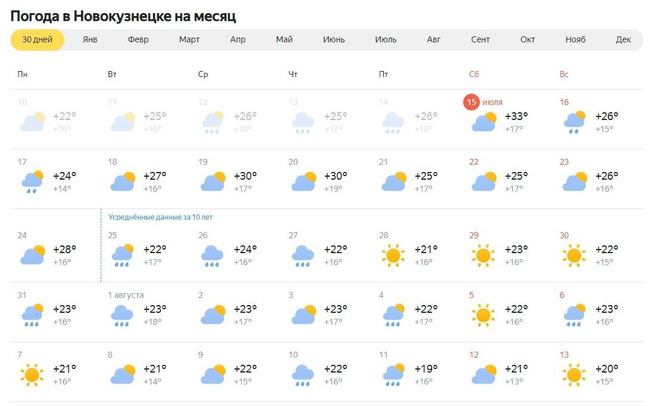Open the forecast for 1 августа
Viewport: 656px width, 406px height.
click(x=127, y=295)
